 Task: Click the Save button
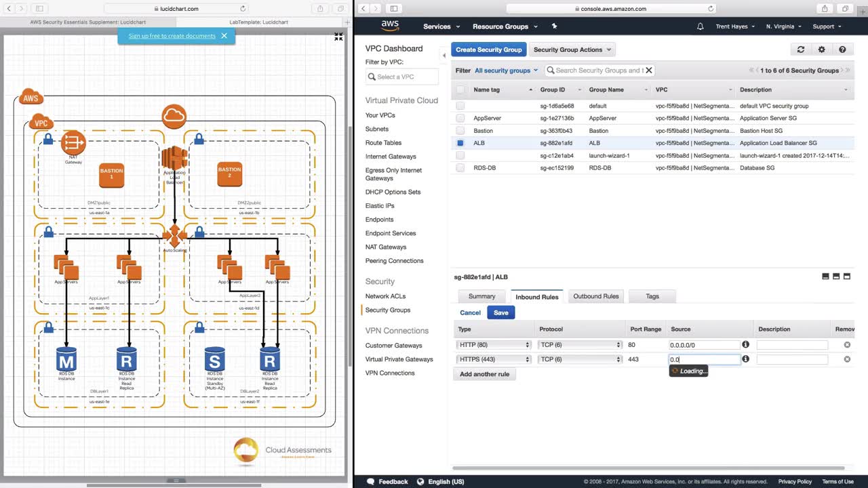coord(501,312)
